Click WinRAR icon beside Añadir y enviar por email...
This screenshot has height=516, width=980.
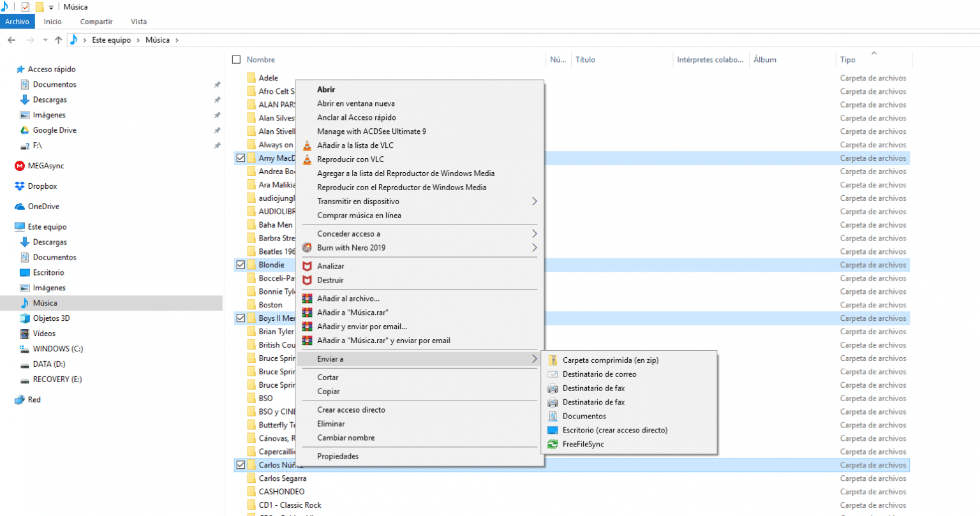pyautogui.click(x=307, y=327)
